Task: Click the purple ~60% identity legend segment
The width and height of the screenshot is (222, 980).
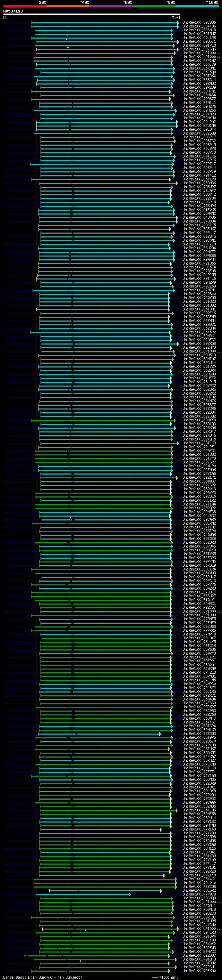Action: coord(111,6)
